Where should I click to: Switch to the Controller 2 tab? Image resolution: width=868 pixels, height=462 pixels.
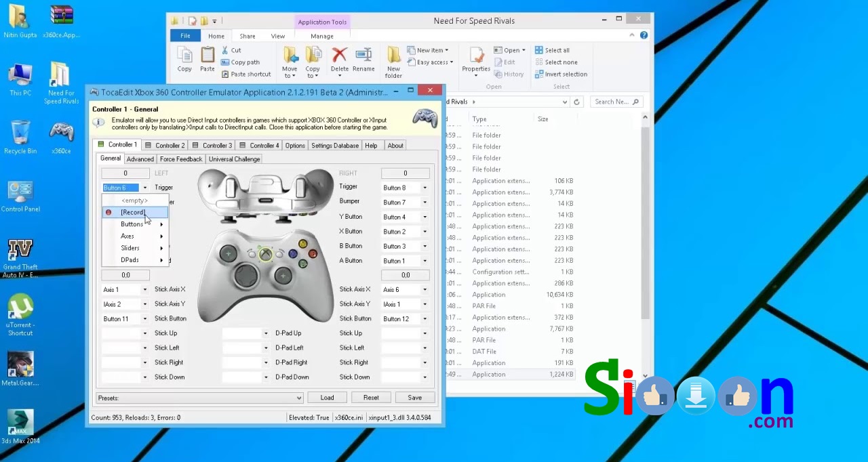pos(164,145)
